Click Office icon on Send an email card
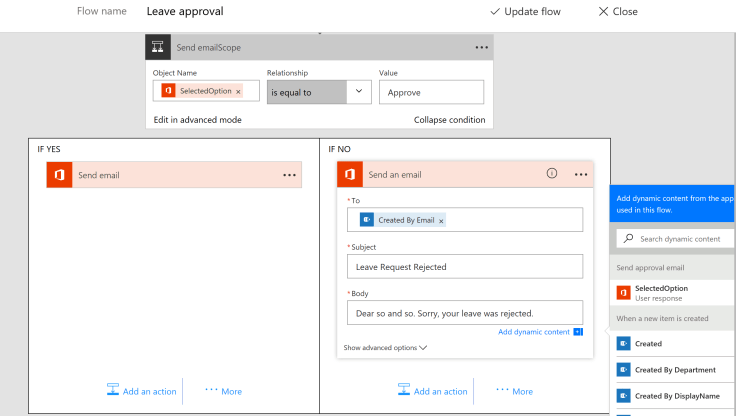736x416 pixels. coord(350,175)
